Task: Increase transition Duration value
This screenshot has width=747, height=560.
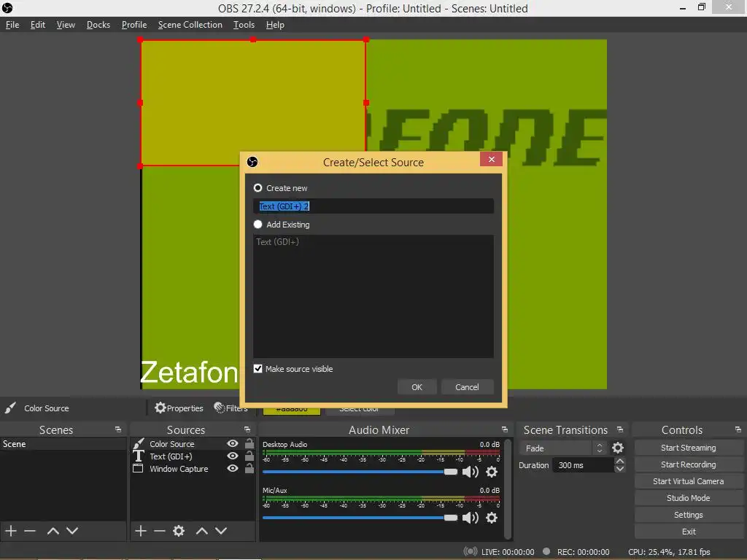Action: tap(620, 461)
